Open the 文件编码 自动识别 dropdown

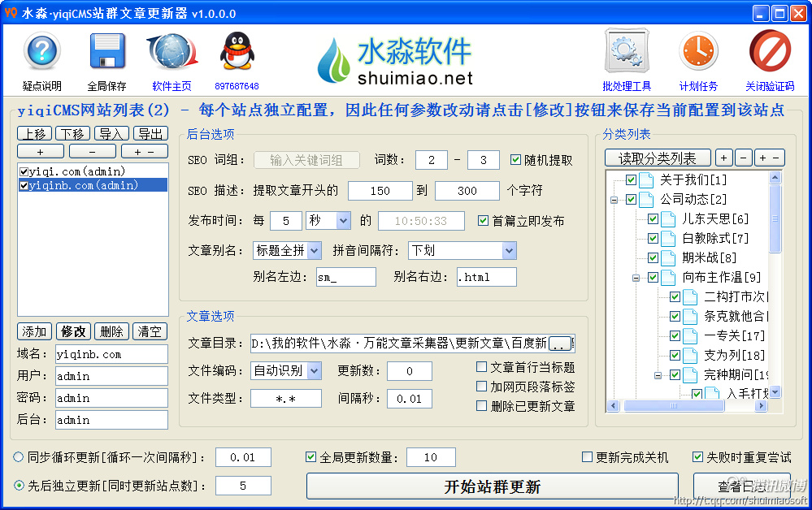click(x=315, y=370)
